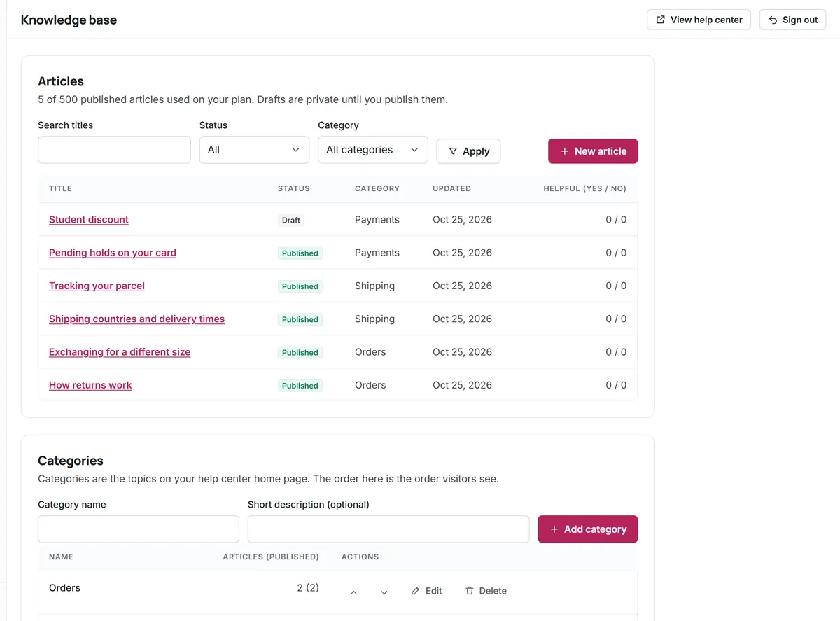Click the external-link icon in View help center
Screen dimensions: 840x621
[x=660, y=20]
